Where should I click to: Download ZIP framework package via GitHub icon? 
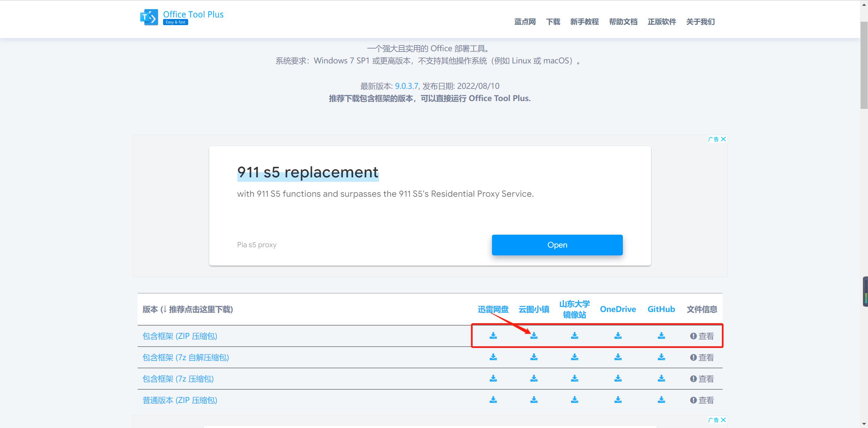click(661, 336)
